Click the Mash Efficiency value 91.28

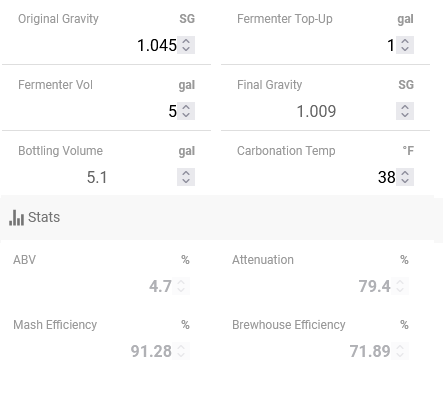click(x=151, y=351)
